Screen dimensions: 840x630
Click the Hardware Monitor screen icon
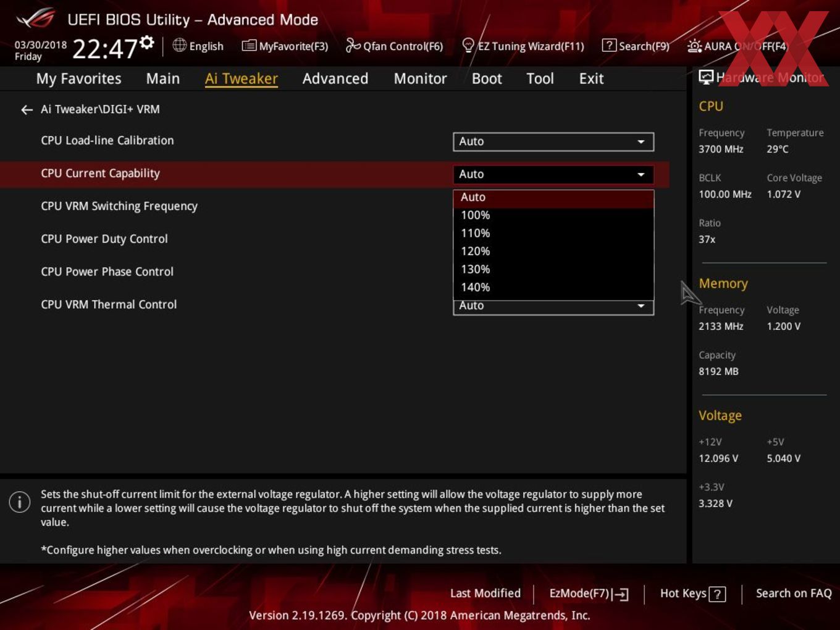point(706,77)
